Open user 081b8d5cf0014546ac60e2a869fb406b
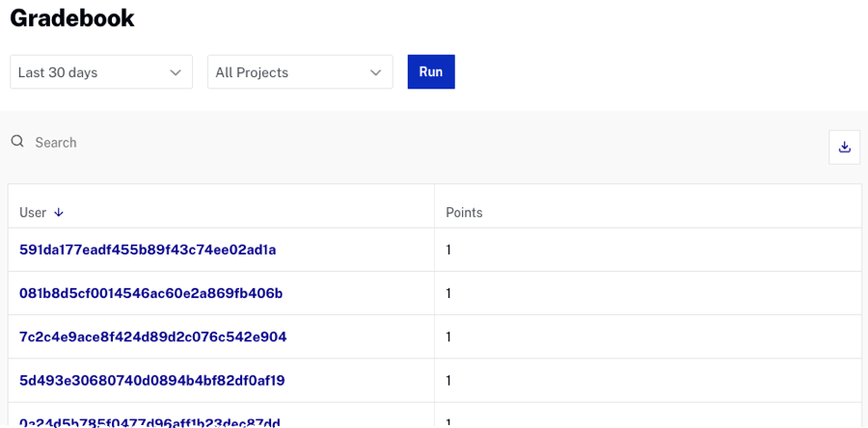 pyautogui.click(x=150, y=293)
